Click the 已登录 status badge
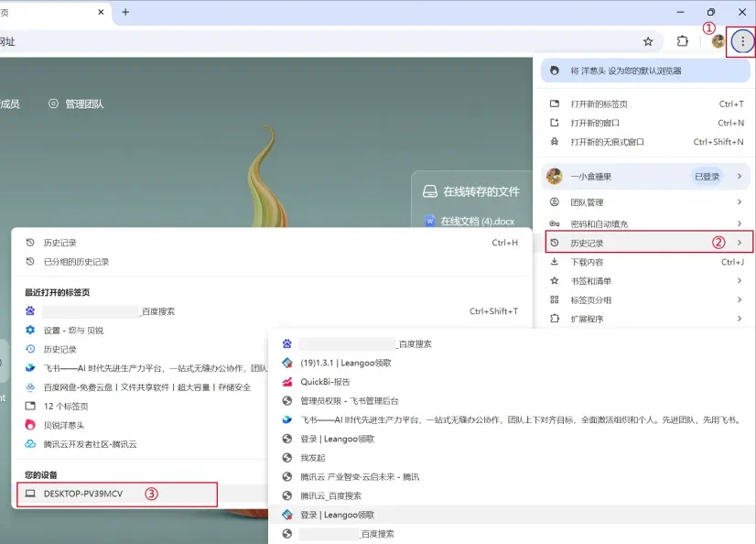Screen dimensions: 756x544 707,177
